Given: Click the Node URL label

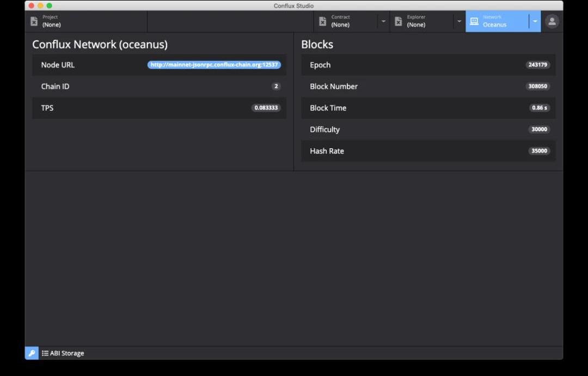Looking at the screenshot, I should (x=58, y=65).
